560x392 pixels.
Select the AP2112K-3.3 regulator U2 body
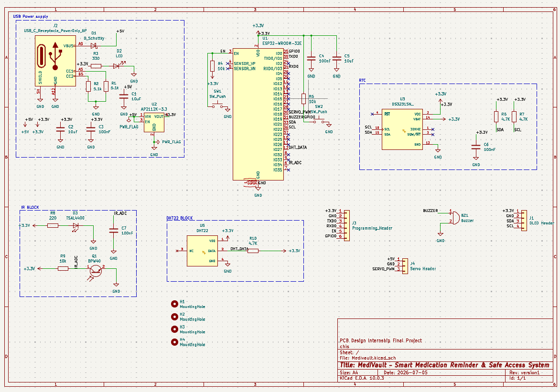click(154, 122)
